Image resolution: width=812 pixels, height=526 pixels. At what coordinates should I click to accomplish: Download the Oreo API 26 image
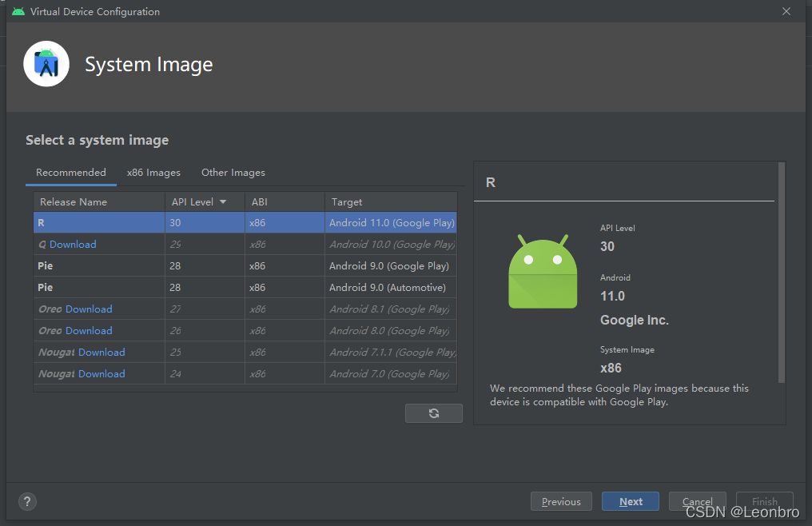tap(89, 331)
